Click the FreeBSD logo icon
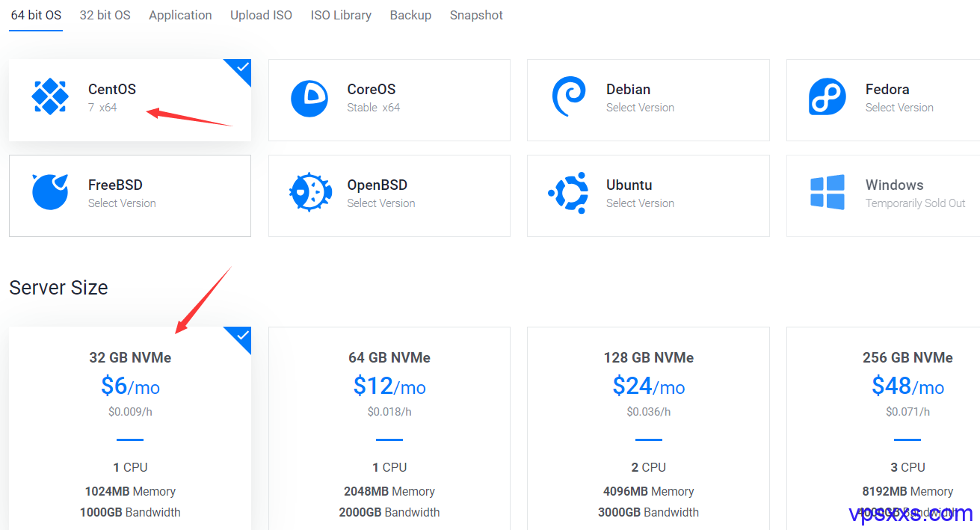Image resolution: width=980 pixels, height=530 pixels. click(50, 192)
